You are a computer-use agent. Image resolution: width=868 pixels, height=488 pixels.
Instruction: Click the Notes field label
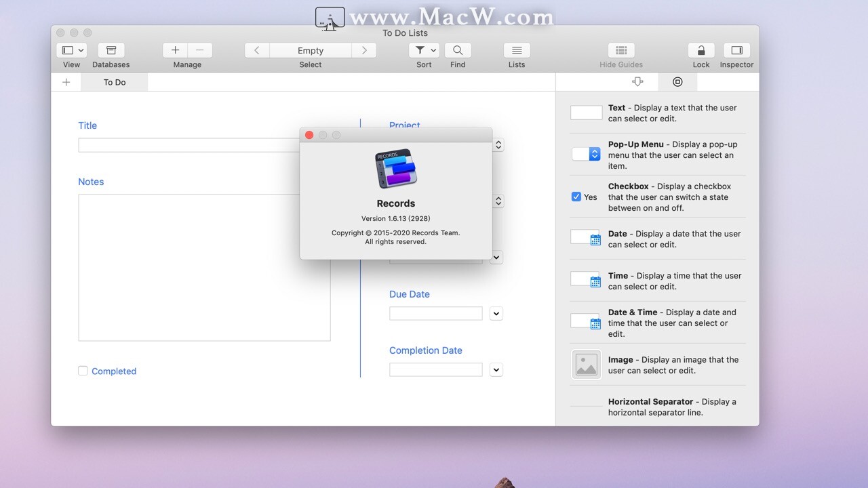pyautogui.click(x=91, y=182)
